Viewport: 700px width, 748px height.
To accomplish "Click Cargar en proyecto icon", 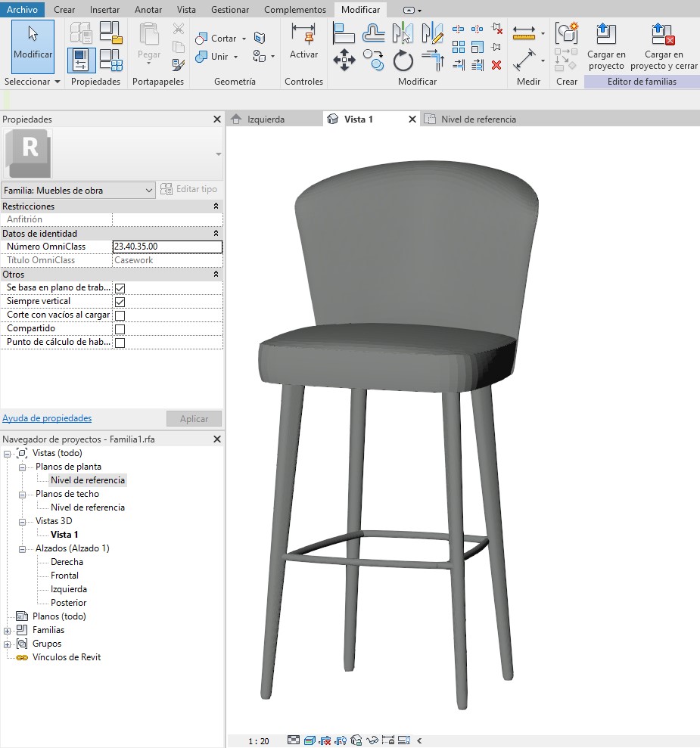I will [605, 47].
